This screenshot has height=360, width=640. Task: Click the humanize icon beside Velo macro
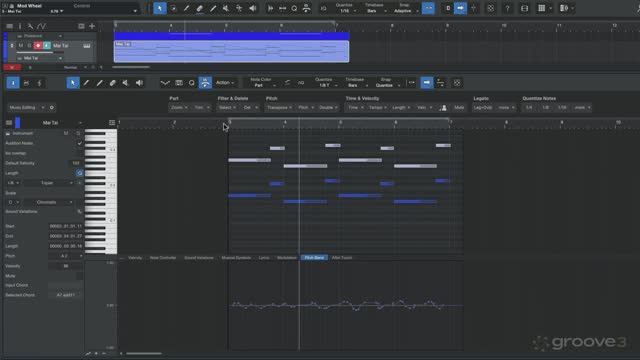(443, 108)
